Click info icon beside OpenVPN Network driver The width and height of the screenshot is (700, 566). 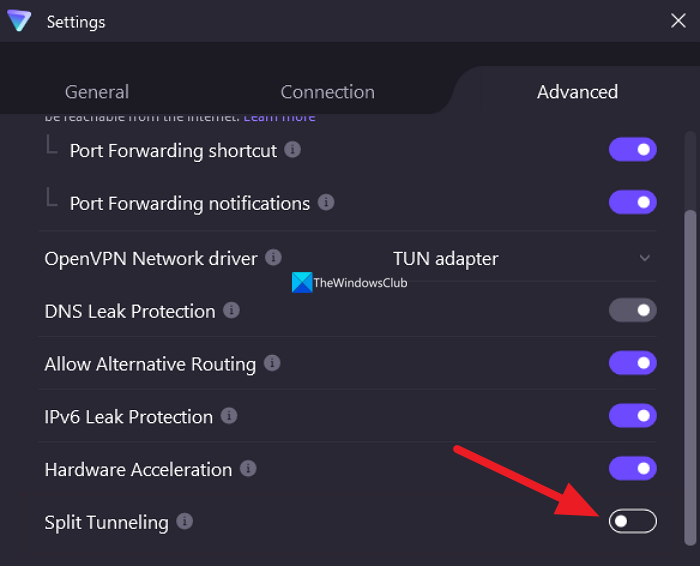(273, 258)
